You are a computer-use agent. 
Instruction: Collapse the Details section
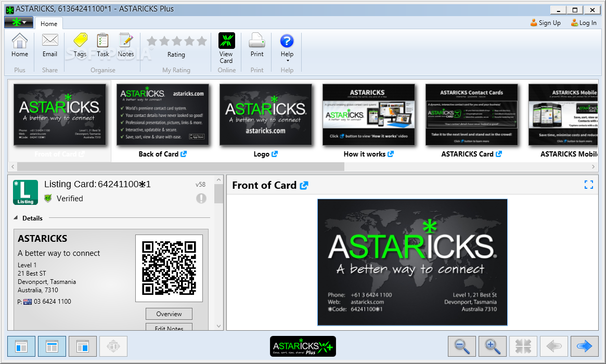coord(16,218)
